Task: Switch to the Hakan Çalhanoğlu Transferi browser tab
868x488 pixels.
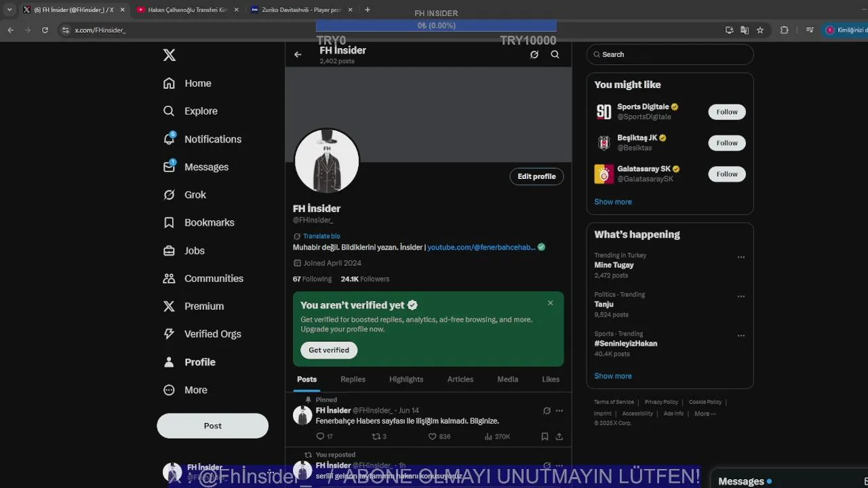Action: [186, 9]
